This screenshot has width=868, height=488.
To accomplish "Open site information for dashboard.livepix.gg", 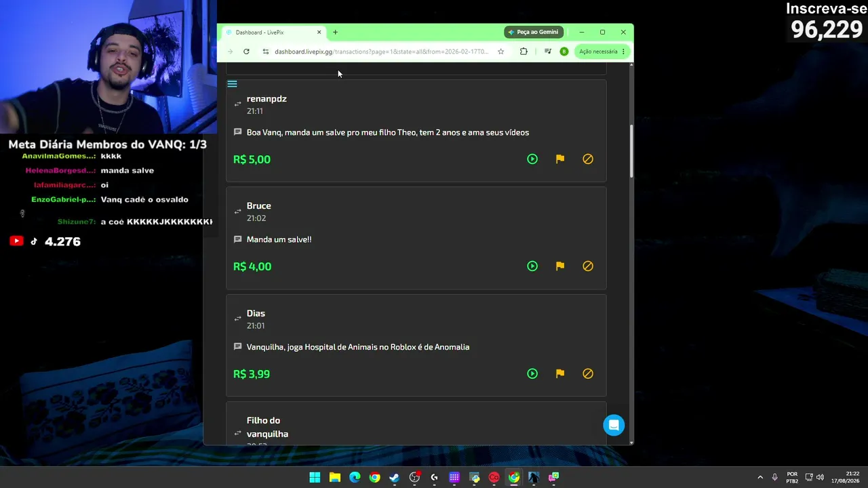I will click(x=266, y=52).
